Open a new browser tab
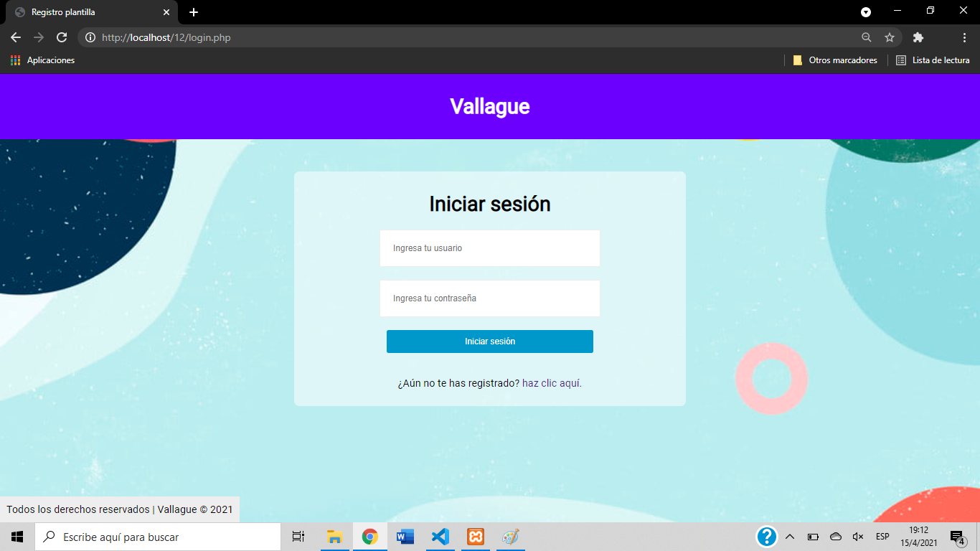The height and width of the screenshot is (551, 980). [194, 12]
